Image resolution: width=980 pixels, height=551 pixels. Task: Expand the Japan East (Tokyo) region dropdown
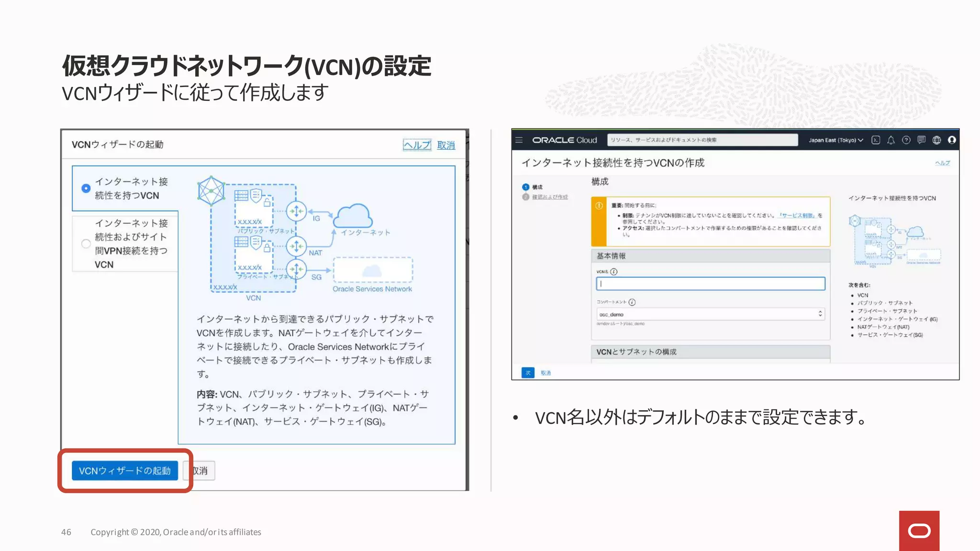pos(836,140)
